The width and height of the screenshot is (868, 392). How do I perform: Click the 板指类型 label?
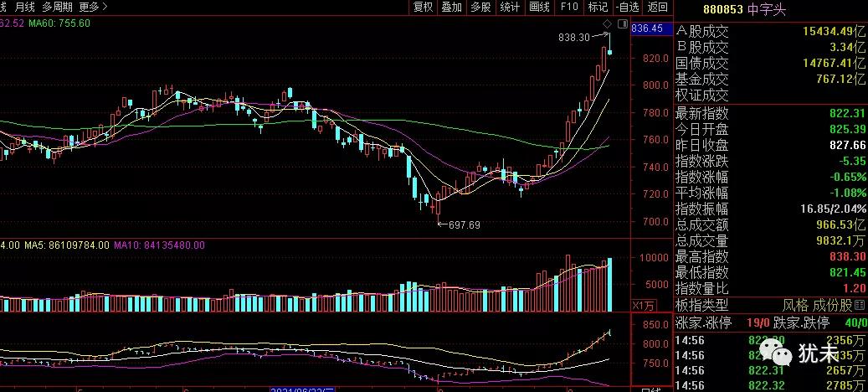pyautogui.click(x=702, y=305)
